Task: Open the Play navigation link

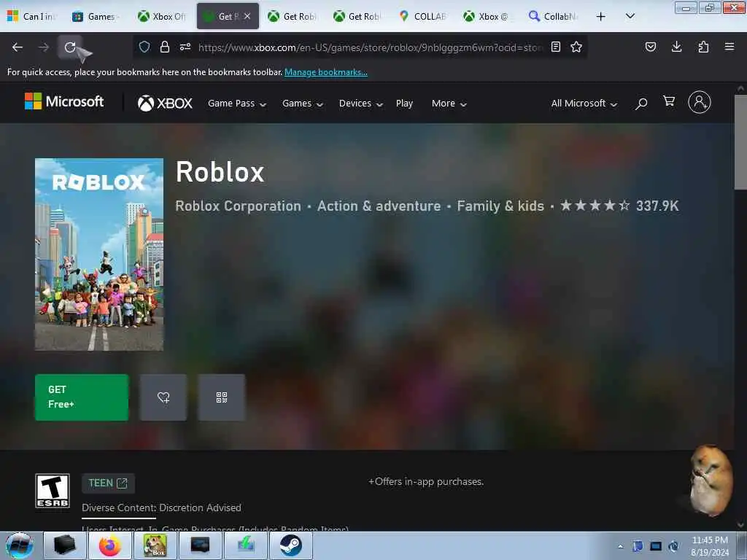Action: coord(404,104)
